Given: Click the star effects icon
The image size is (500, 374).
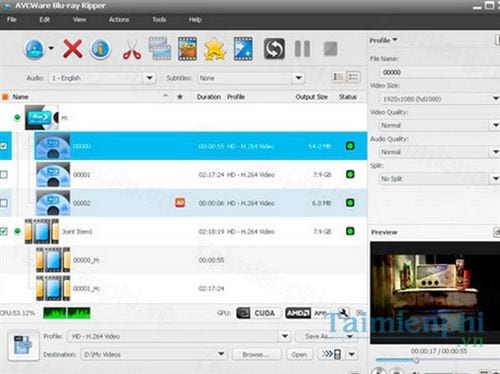Looking at the screenshot, I should [215, 49].
